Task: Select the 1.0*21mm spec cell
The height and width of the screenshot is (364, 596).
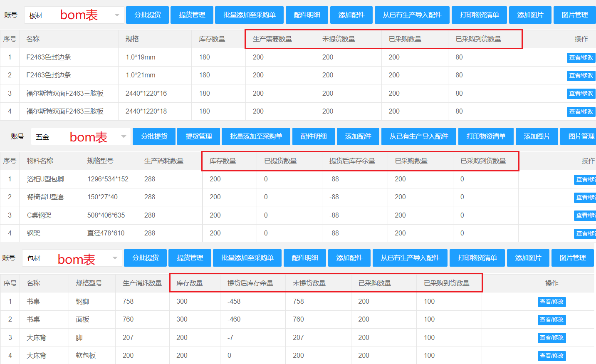Action: click(155, 75)
